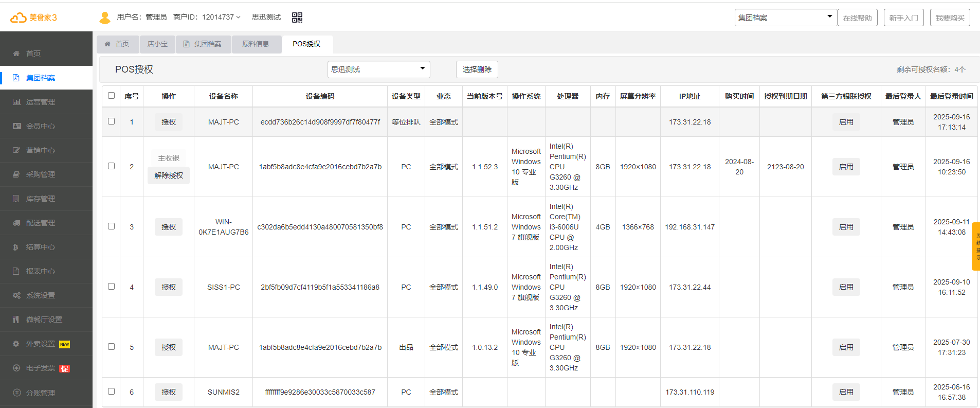The height and width of the screenshot is (408, 980).
Task: Open 运营管理 from the sidebar
Action: point(40,102)
